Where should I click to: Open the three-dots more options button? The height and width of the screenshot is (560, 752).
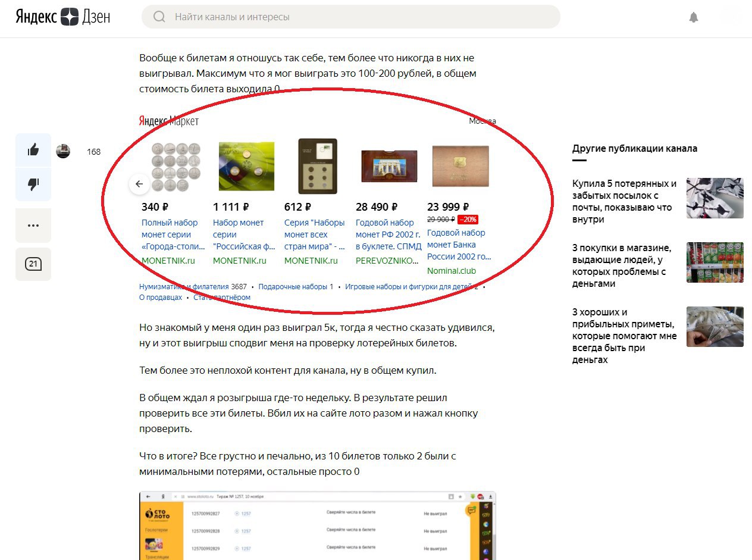(33, 226)
